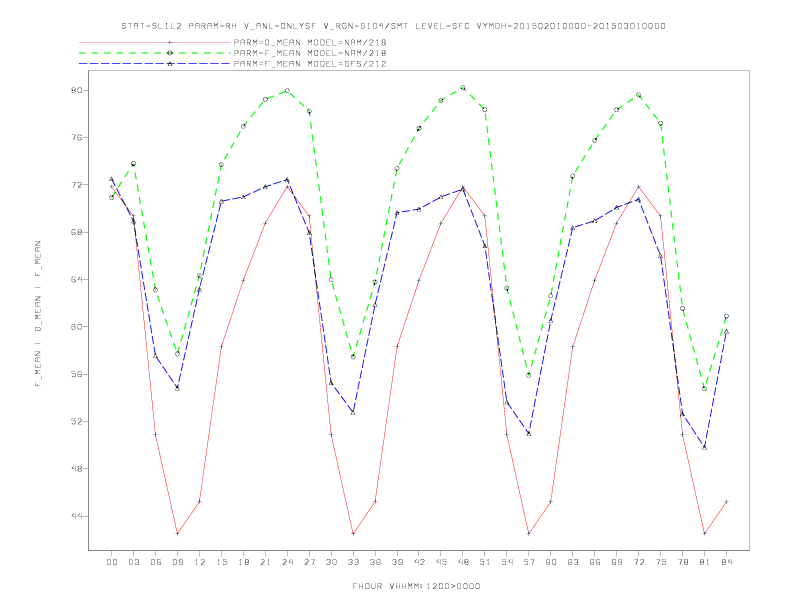Screen dimensions: 792x612
Task: Click x-axis forecast hour label 36
Action: pos(375,562)
